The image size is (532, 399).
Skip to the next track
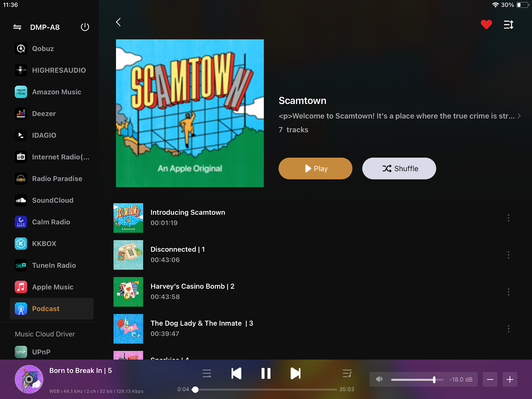pos(295,373)
